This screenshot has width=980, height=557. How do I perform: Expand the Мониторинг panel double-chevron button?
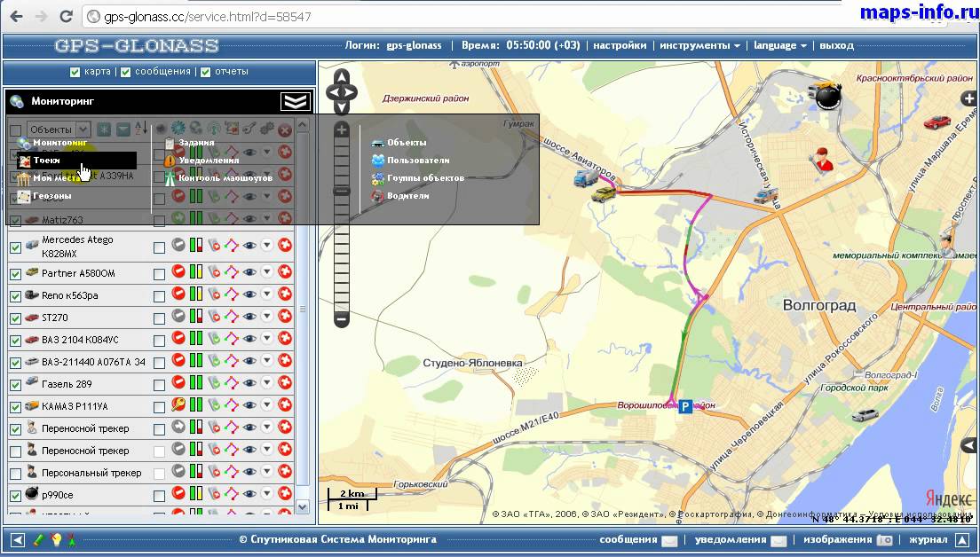295,101
